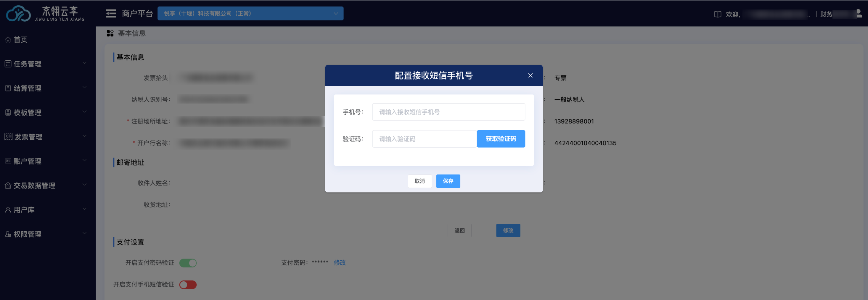Select 用户库 in the sidebar

(24, 210)
